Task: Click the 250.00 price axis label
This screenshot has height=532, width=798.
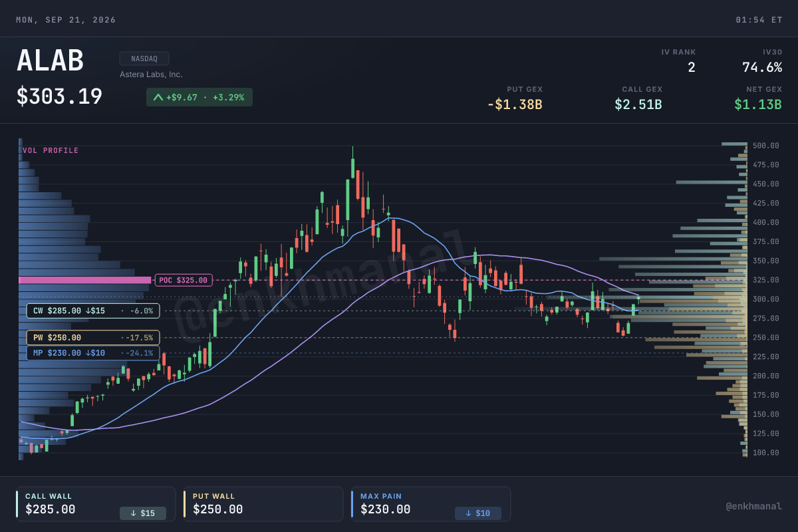Action: 766,338
